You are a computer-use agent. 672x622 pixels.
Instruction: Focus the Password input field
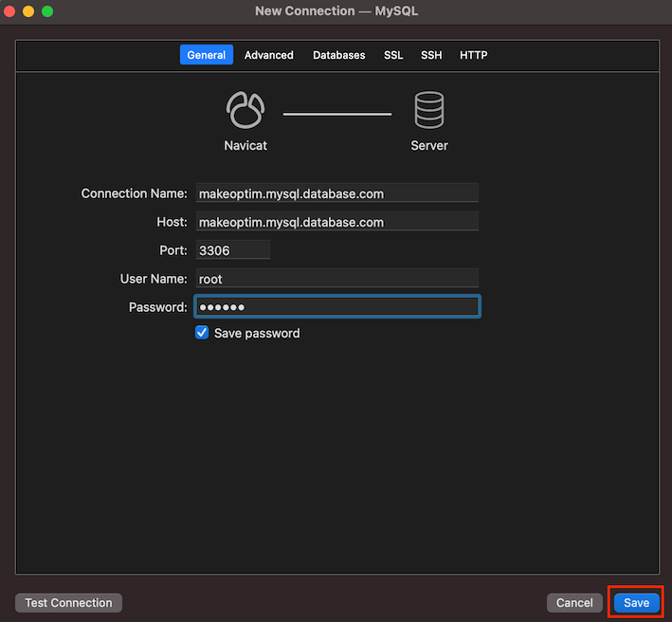[x=337, y=306]
